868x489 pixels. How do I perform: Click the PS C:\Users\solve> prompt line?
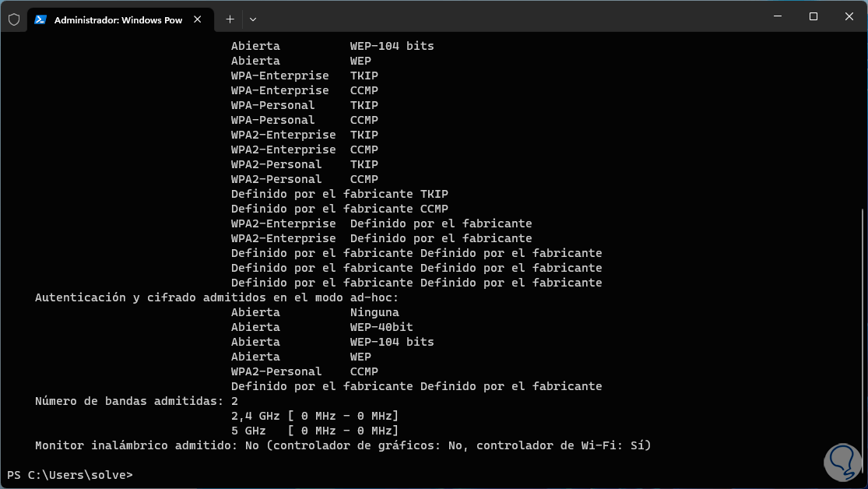(x=70, y=475)
